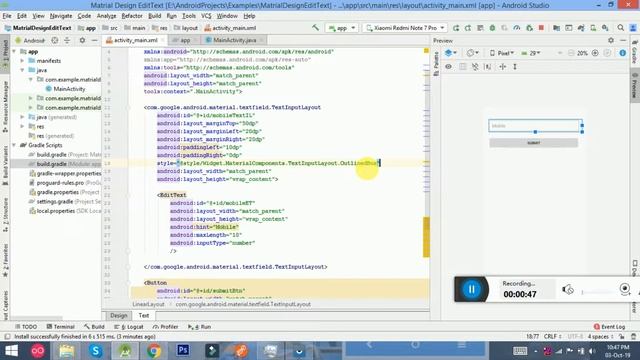Pause the screen recording
640x360 pixels.
(471, 289)
